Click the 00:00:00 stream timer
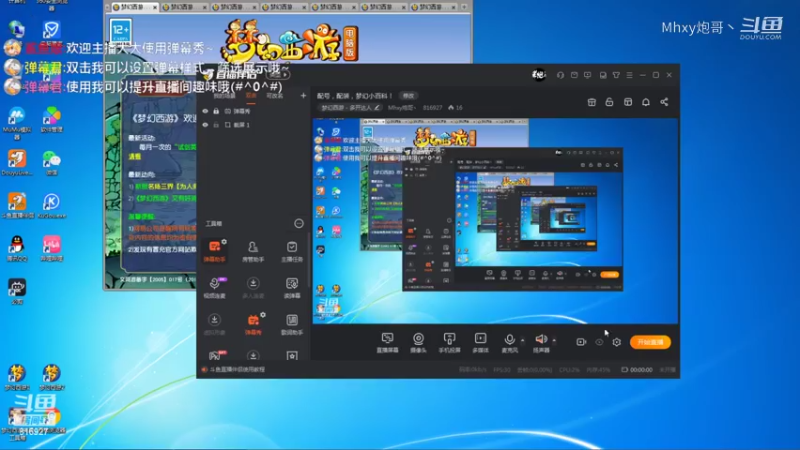 [x=641, y=369]
